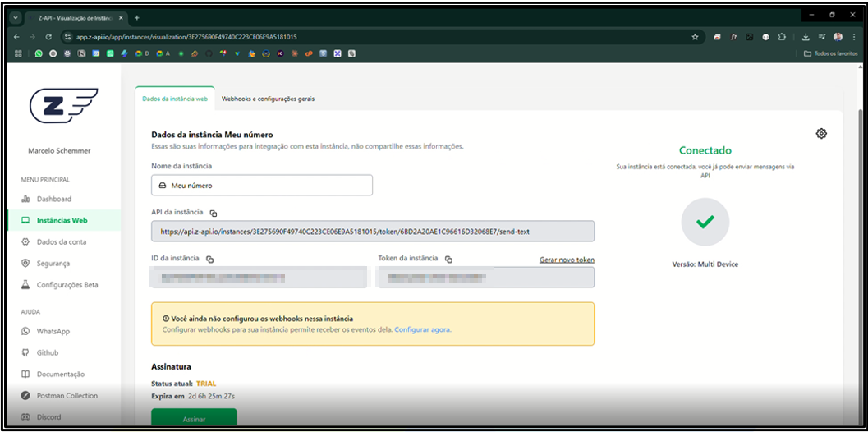Open the GitHub bookmark icon
The image size is (868, 432).
tap(209, 53)
